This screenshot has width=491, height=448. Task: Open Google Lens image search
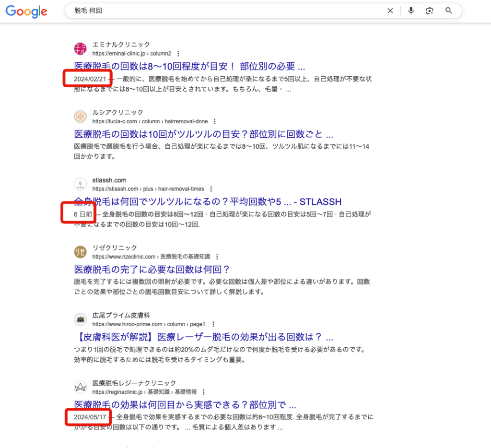[x=430, y=11]
